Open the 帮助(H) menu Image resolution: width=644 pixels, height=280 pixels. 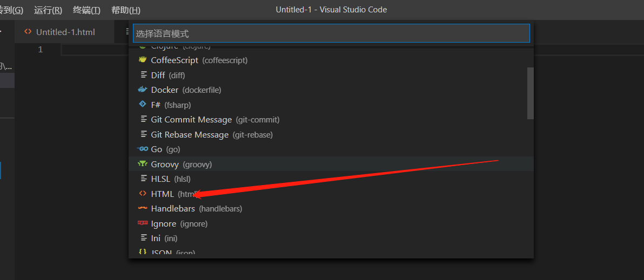pyautogui.click(x=125, y=10)
